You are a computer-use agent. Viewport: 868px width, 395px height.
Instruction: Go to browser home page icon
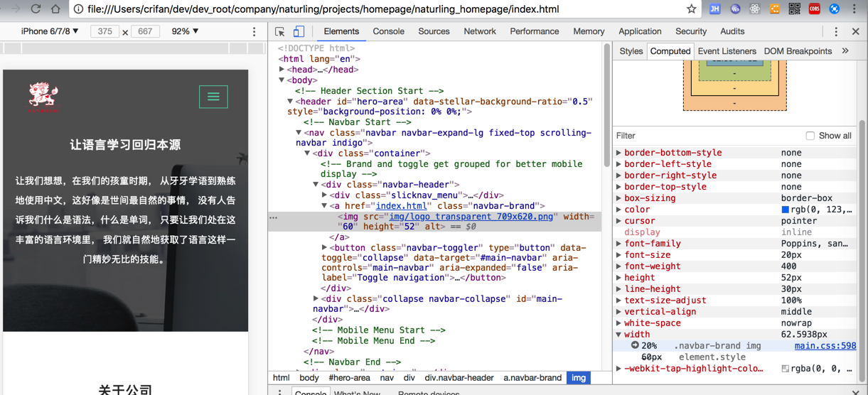coord(55,9)
